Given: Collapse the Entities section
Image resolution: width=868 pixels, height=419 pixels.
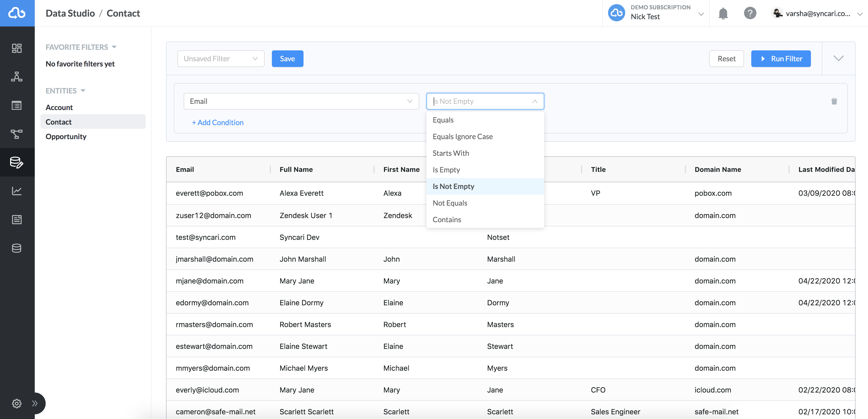Looking at the screenshot, I should (x=83, y=91).
